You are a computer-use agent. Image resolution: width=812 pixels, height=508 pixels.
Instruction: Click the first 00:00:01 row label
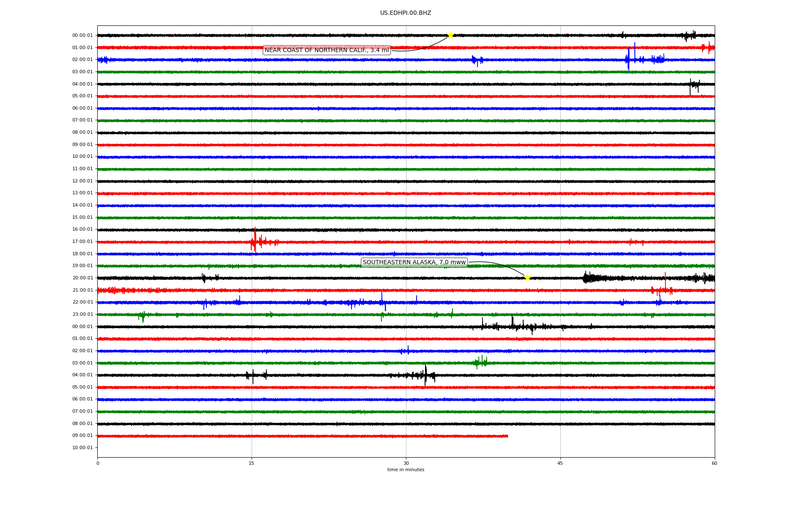[x=82, y=36]
